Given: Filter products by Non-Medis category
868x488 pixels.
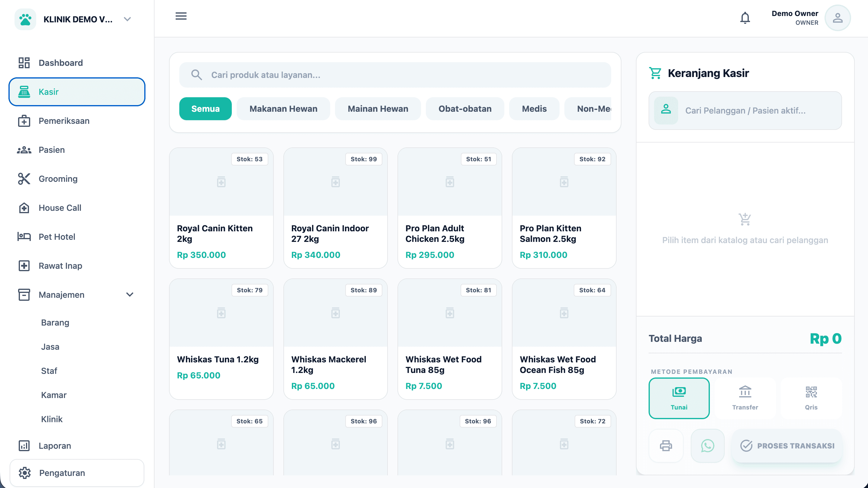Looking at the screenshot, I should point(588,109).
